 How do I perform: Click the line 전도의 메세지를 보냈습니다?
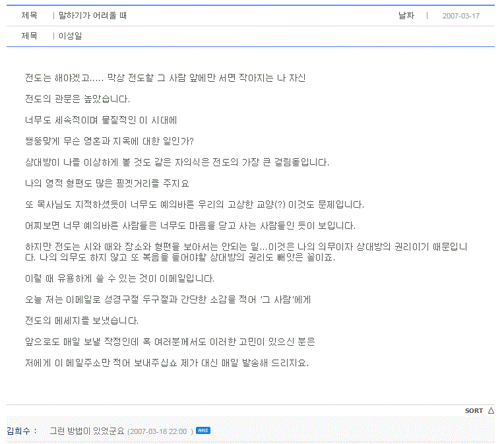pyautogui.click(x=82, y=321)
